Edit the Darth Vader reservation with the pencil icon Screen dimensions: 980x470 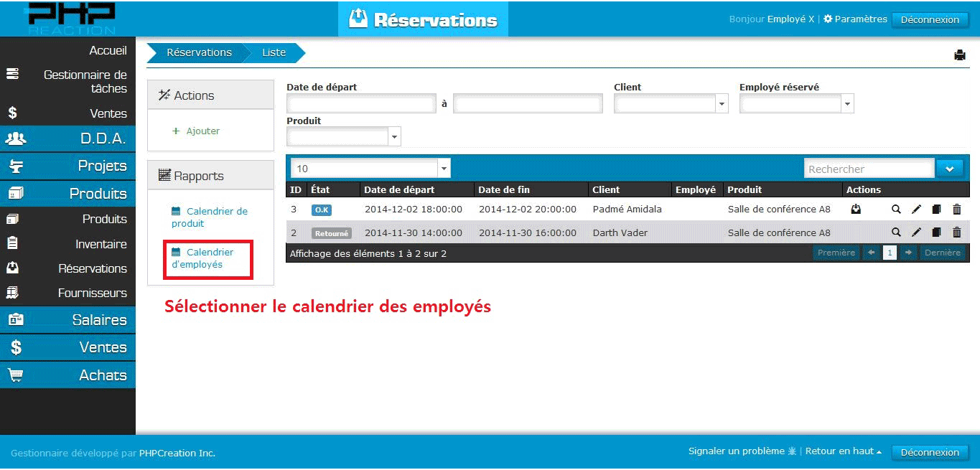pos(916,232)
